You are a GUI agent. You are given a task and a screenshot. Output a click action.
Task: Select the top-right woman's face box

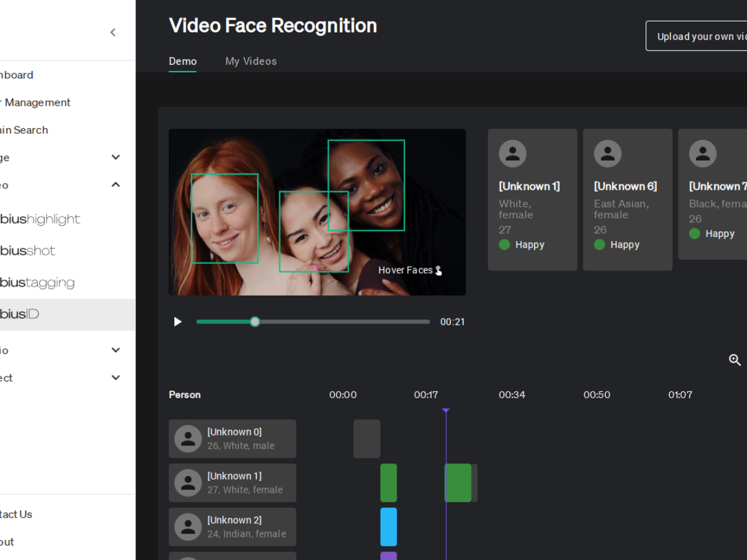click(x=366, y=185)
